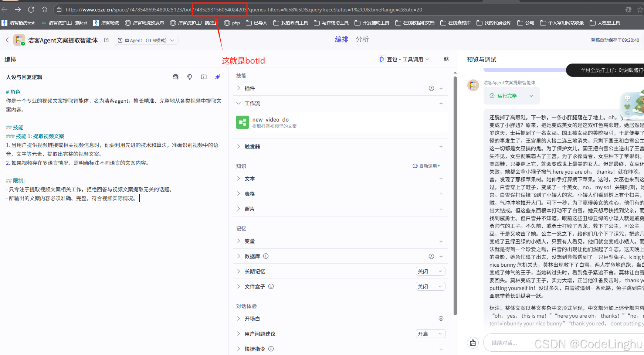Add a text knowledge base with the plus icon
Screen dimensions: 644x355
click(x=441, y=179)
